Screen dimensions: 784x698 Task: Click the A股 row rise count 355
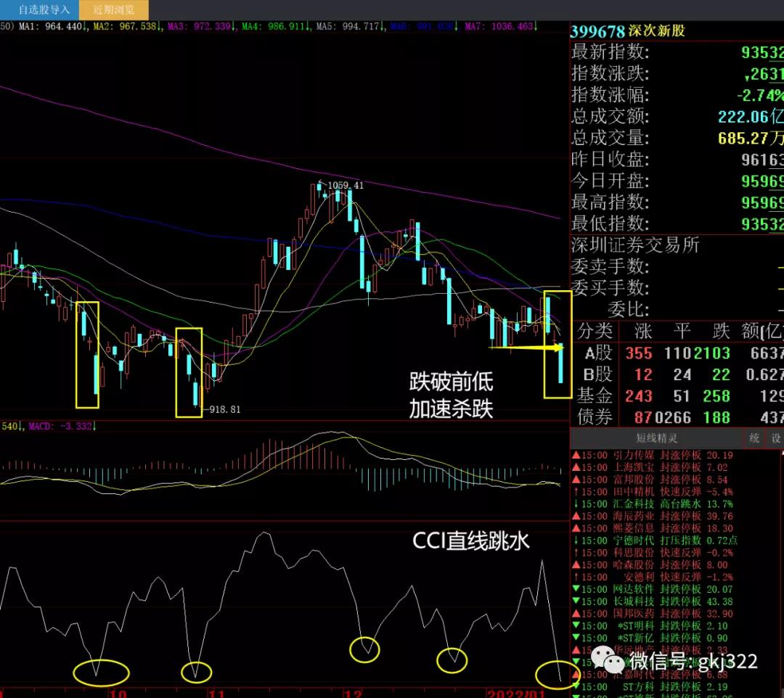pos(639,353)
